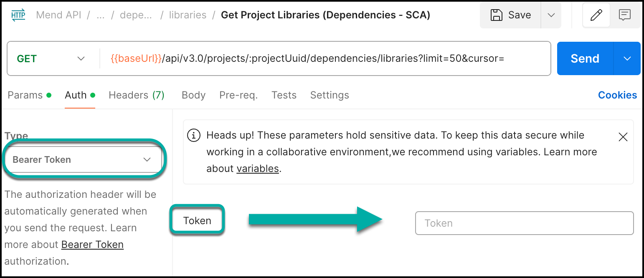This screenshot has height=278, width=644.
Task: Click the Token input field
Action: (524, 223)
